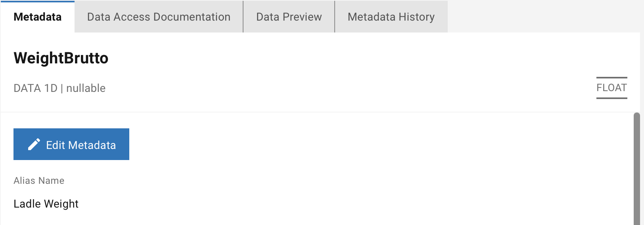Image resolution: width=644 pixels, height=225 pixels.
Task: Select the Data Preview tab
Action: (x=289, y=17)
